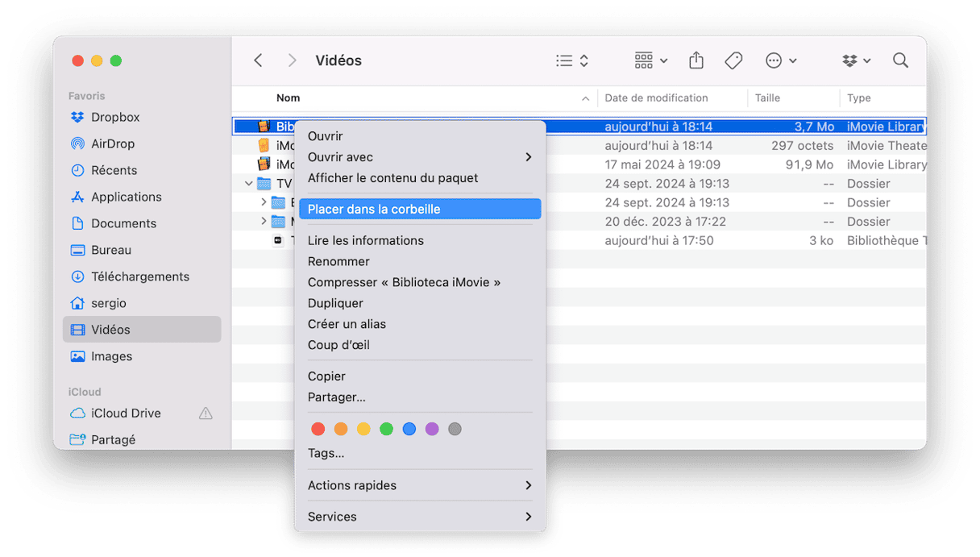Click the Tags toolbar icon
This screenshot has width=980, height=557.
(x=733, y=60)
